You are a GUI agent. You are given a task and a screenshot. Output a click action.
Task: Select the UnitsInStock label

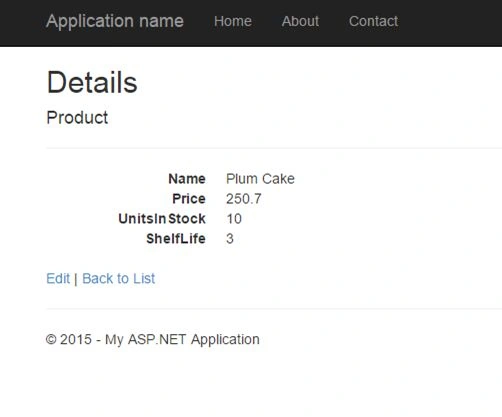162,219
